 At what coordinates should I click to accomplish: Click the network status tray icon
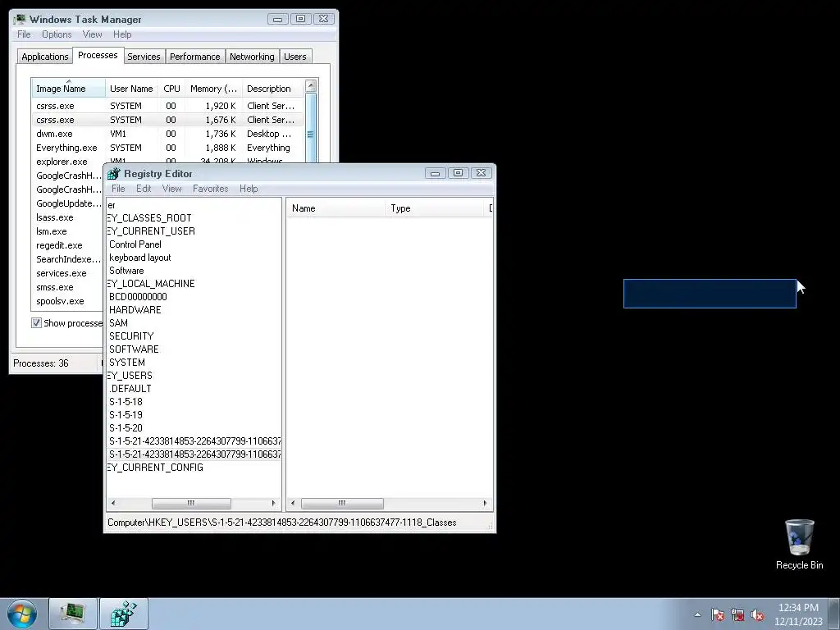737,614
